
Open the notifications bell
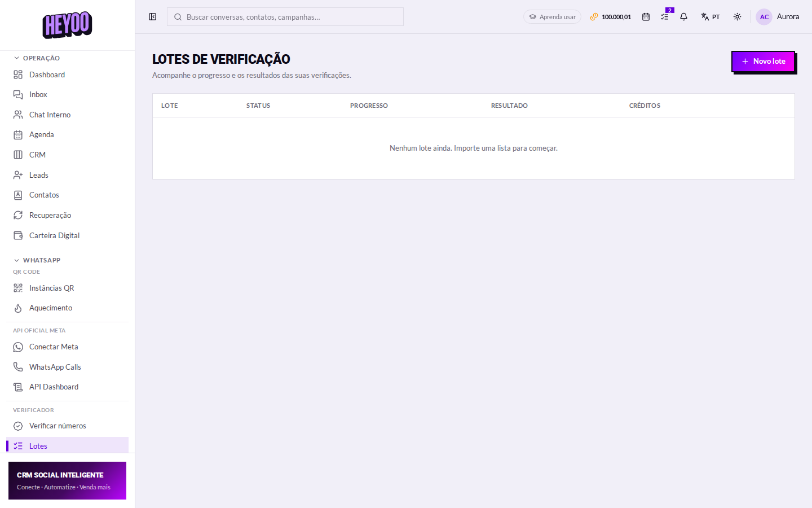tap(683, 17)
